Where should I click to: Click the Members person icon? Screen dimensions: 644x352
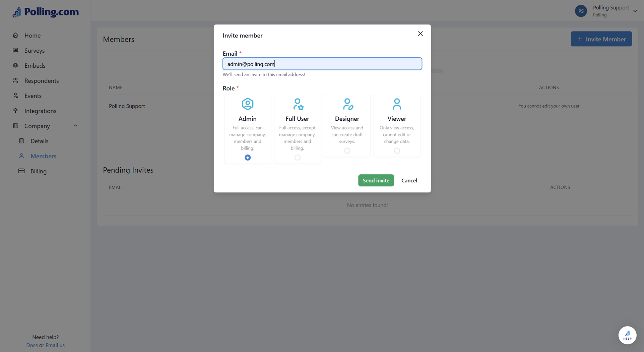[x=21, y=156]
